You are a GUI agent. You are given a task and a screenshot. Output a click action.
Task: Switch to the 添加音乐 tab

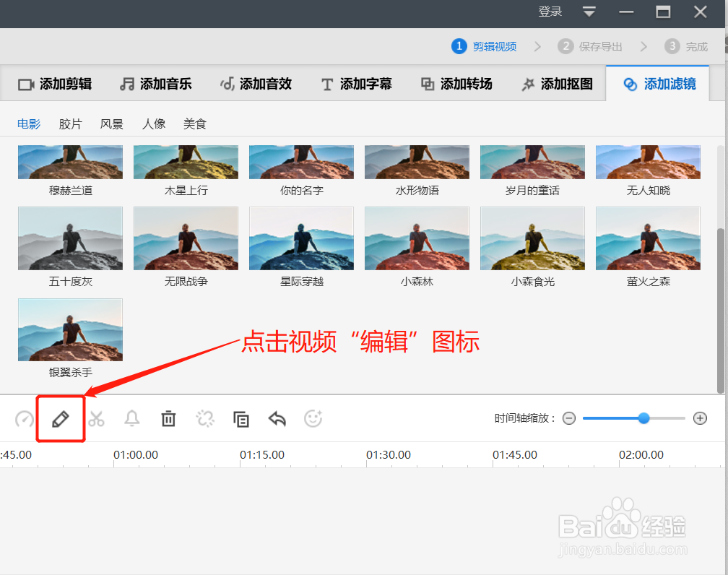(x=155, y=84)
